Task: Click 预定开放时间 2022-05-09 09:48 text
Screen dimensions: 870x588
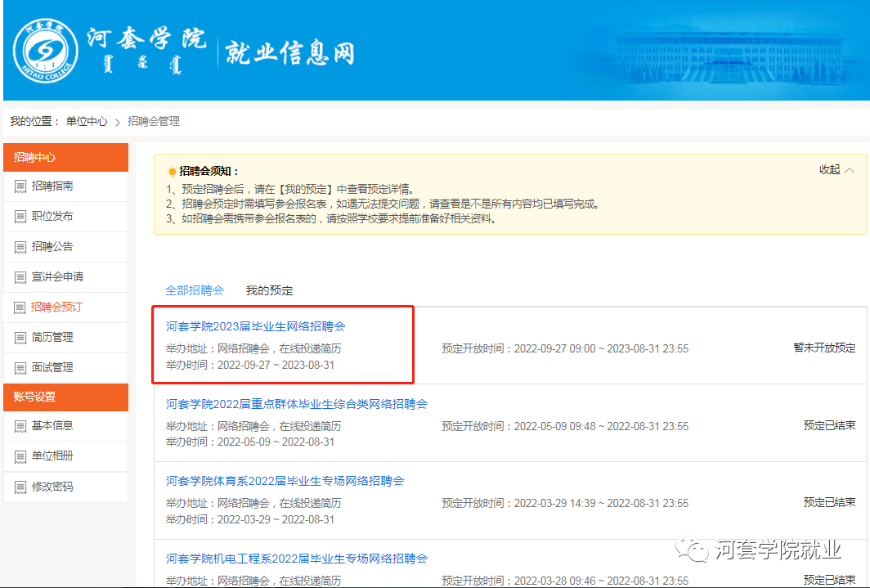Action: coord(565,427)
